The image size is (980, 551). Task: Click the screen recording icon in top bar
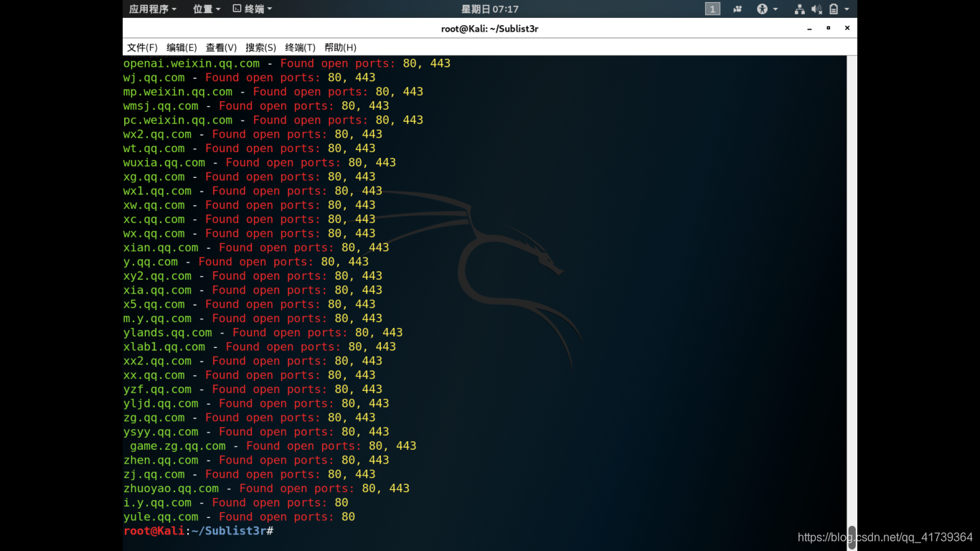coord(738,9)
